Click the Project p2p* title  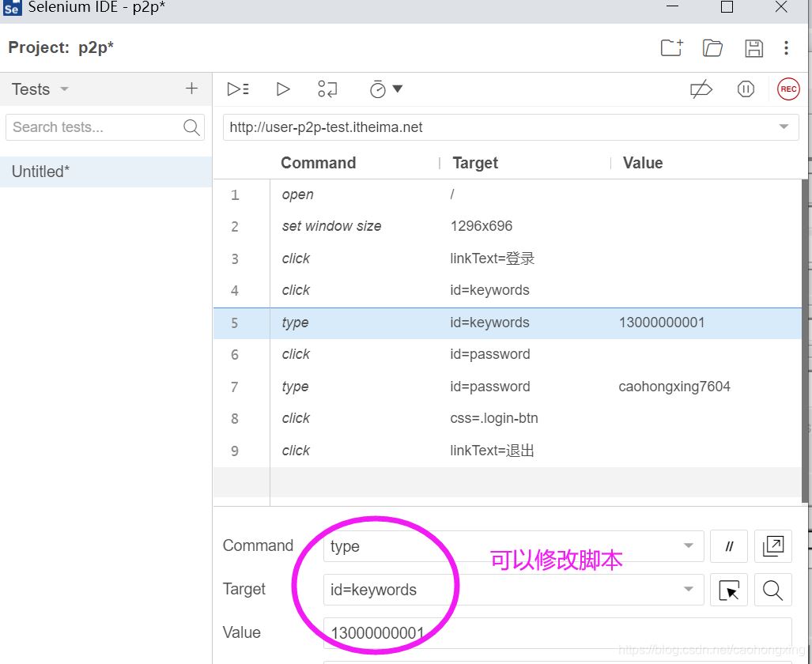tap(61, 47)
